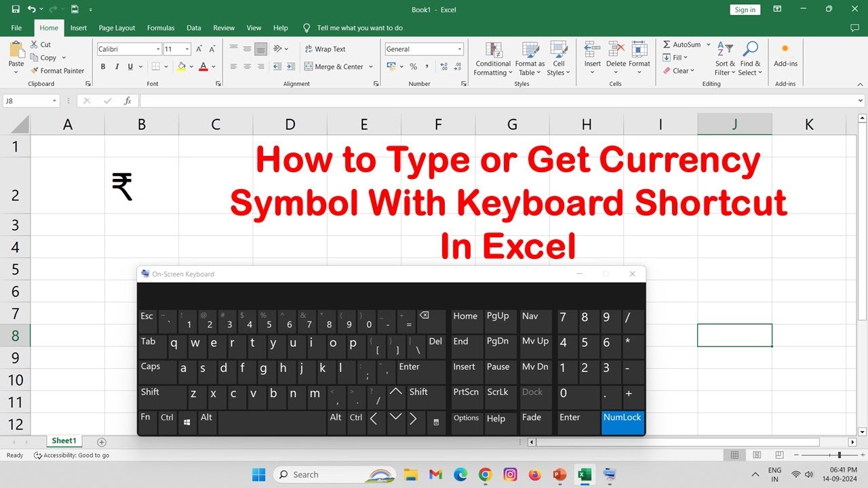Click Merge & Center button
868x488 pixels.
[334, 66]
